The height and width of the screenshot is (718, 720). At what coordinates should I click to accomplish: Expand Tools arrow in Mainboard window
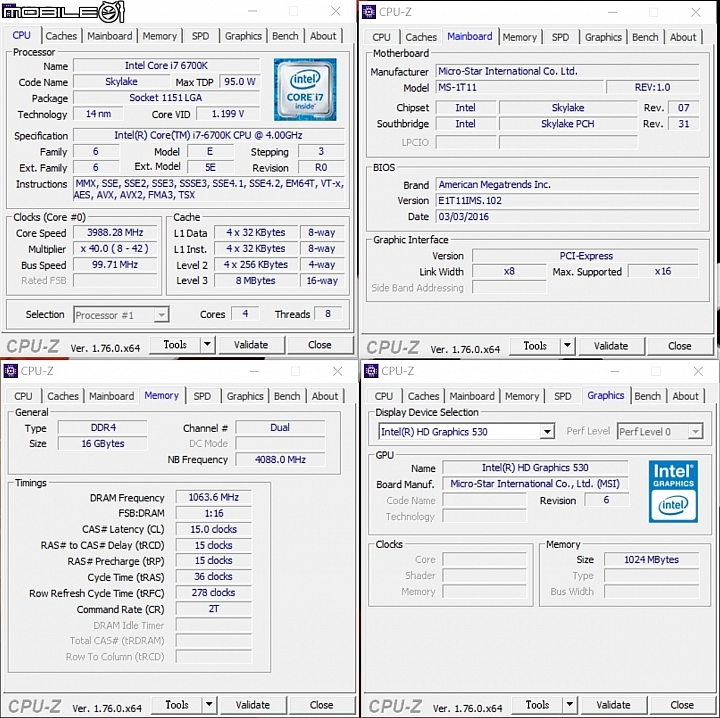tap(568, 345)
